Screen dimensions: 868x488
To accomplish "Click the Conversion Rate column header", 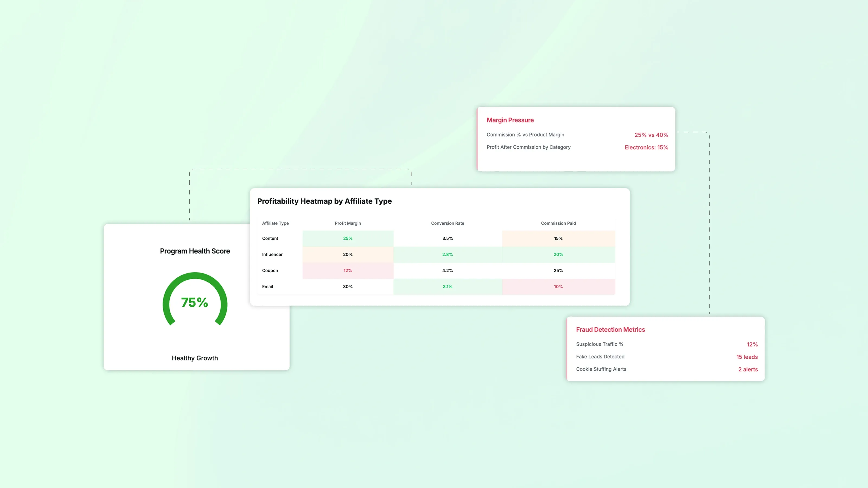I will point(448,223).
